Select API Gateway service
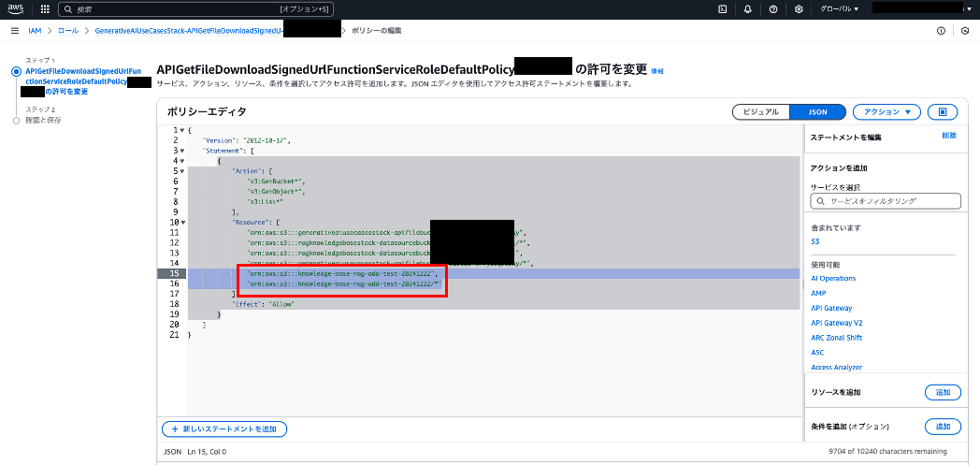The width and height of the screenshot is (980, 465). (x=831, y=308)
